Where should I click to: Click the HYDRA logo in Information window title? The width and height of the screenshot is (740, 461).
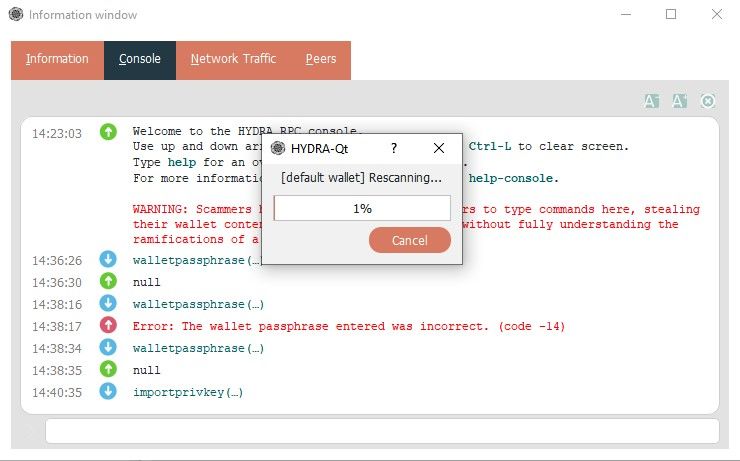[16, 14]
